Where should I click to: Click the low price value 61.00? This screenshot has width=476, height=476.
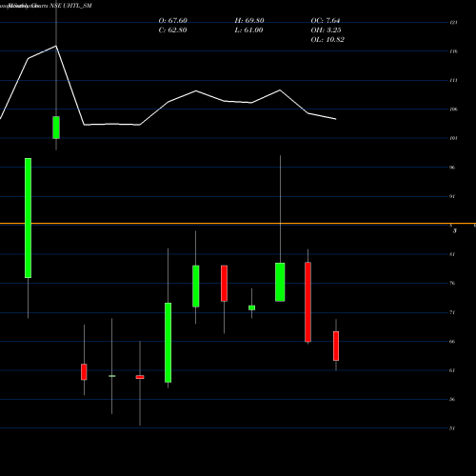point(253,30)
